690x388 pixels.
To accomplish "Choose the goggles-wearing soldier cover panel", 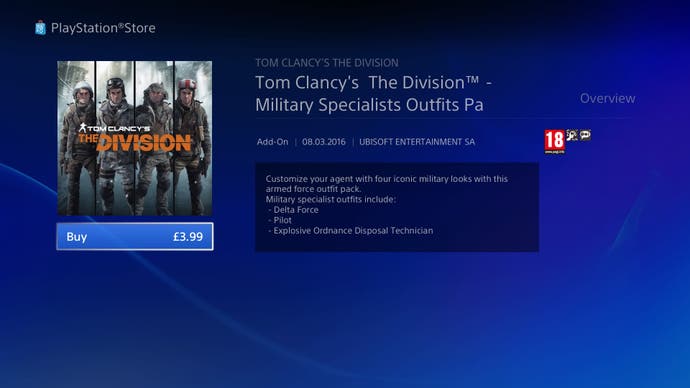I will pyautogui.click(x=115, y=138).
